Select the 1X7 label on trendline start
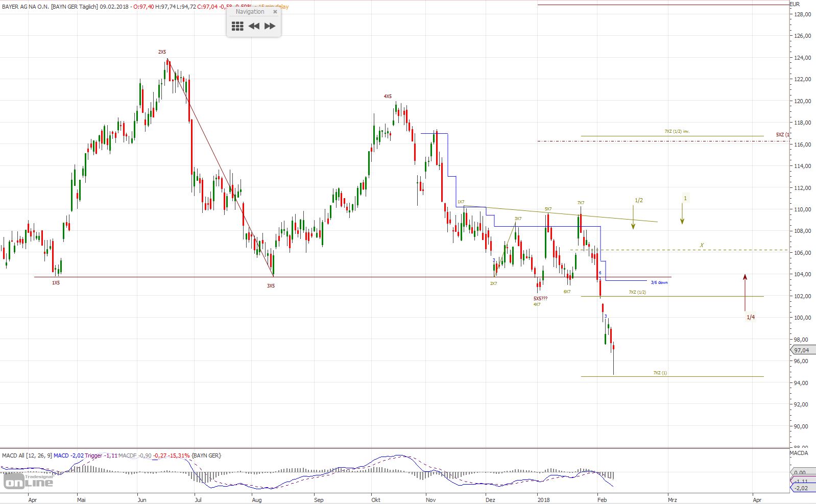The image size is (816, 504). [461, 202]
